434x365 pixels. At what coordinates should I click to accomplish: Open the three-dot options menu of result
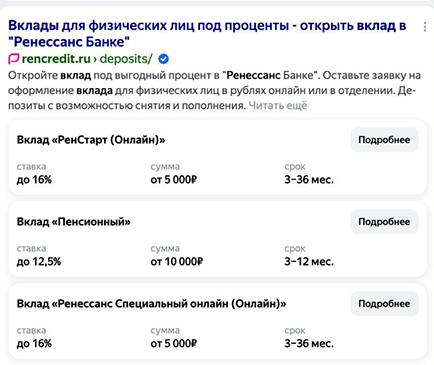[x=425, y=27]
